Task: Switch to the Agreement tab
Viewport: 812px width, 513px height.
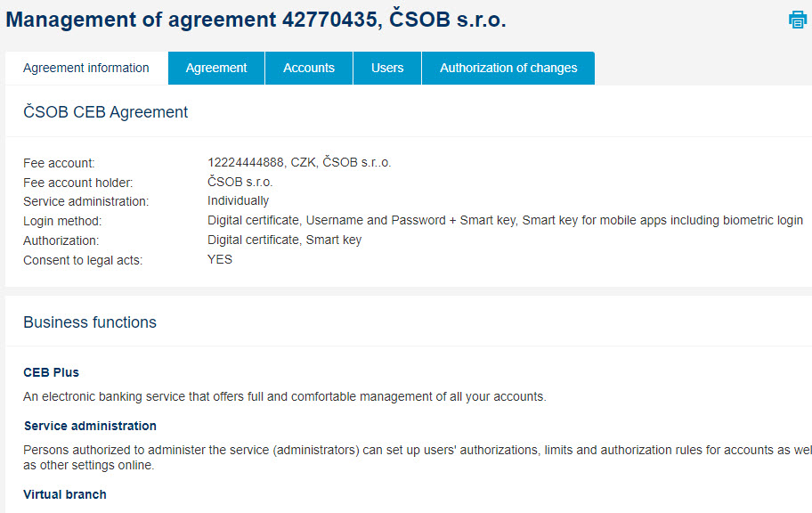Action: (x=216, y=68)
